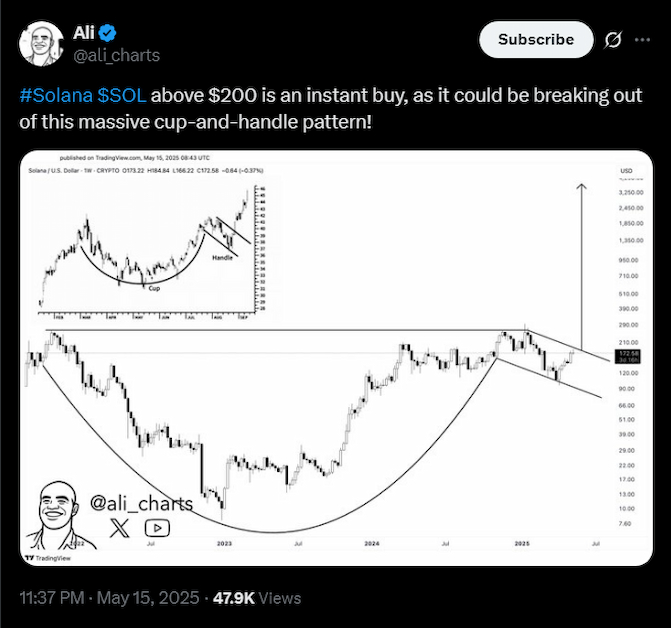The width and height of the screenshot is (671, 628).
Task: Click the X logo watermark on chart
Action: click(119, 528)
